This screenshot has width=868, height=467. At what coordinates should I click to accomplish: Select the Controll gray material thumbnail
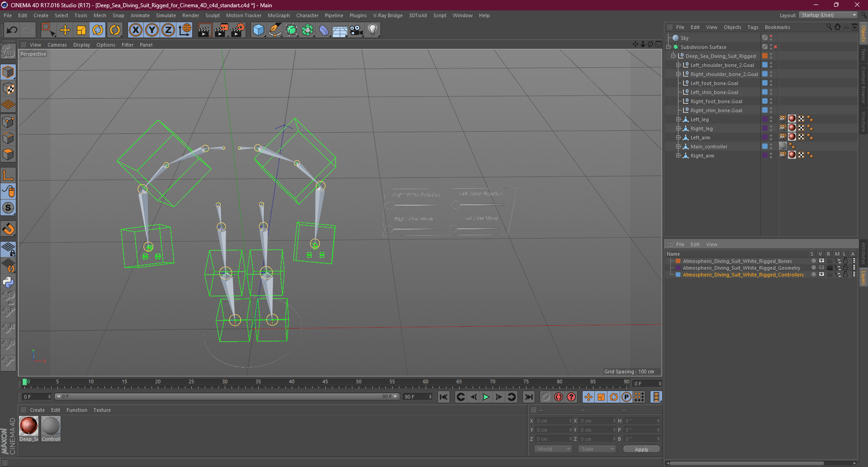coord(51,426)
